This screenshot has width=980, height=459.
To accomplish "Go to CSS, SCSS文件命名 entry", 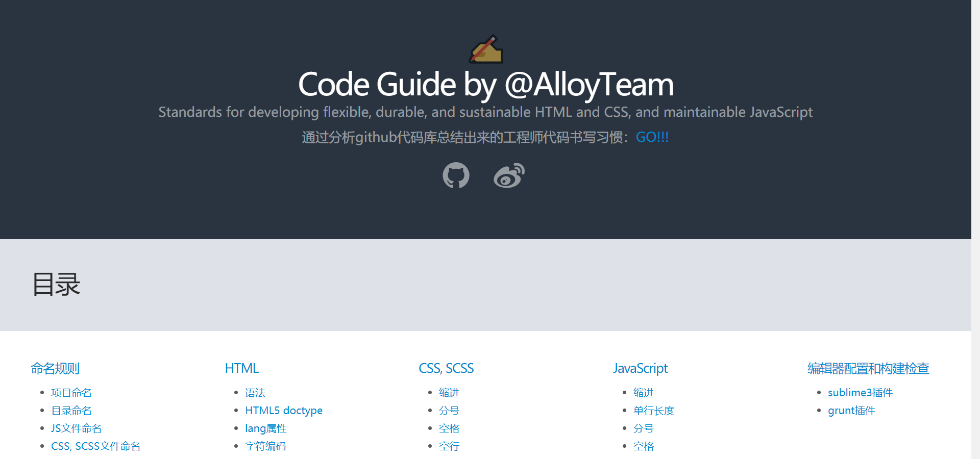I will coord(95,446).
